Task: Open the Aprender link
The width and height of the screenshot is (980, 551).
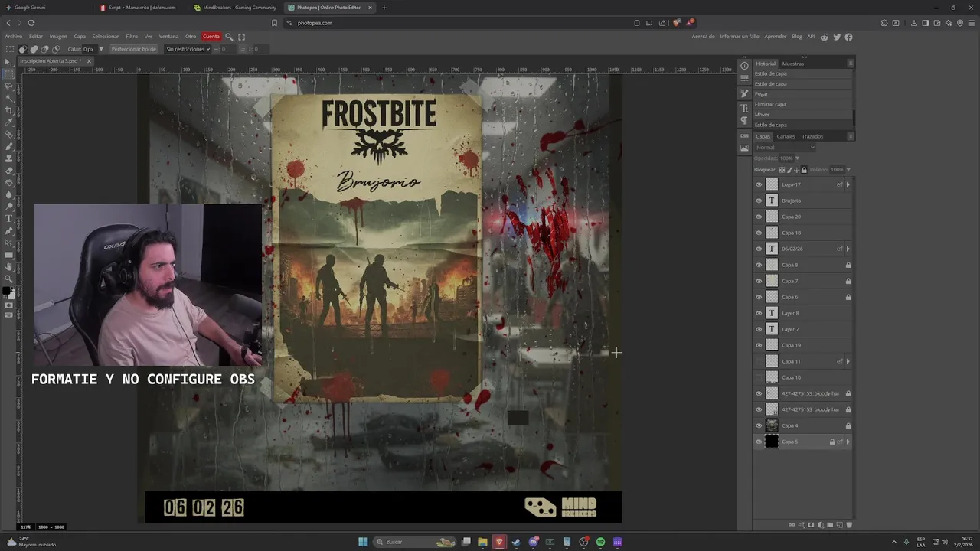Action: click(x=776, y=37)
